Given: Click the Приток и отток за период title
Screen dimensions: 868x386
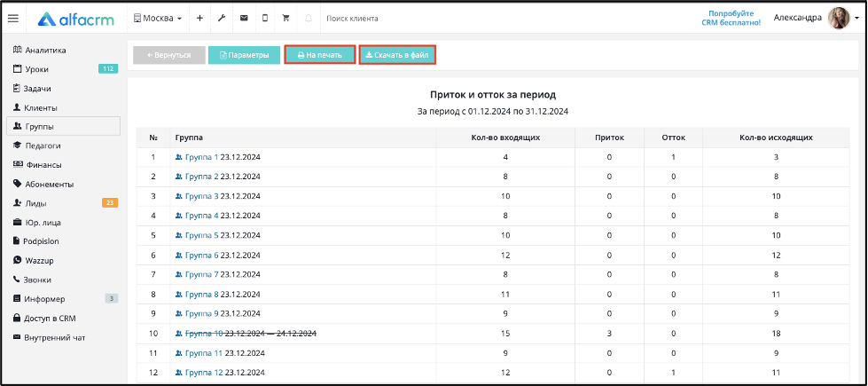Looking at the screenshot, I should (x=493, y=95).
